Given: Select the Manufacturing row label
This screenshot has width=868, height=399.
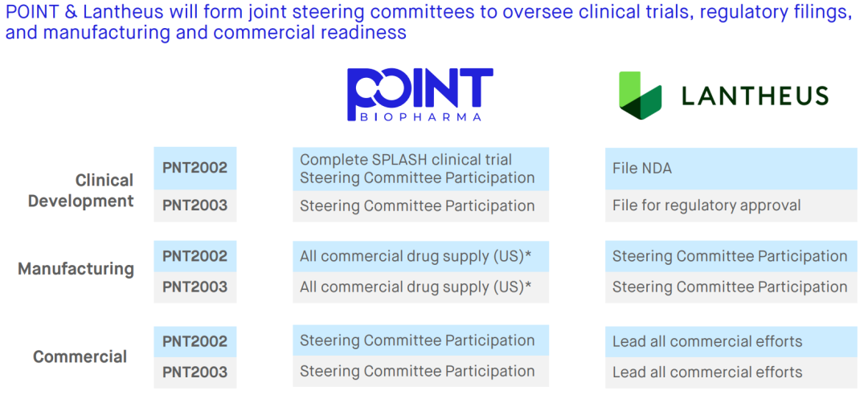Looking at the screenshot, I should pyautogui.click(x=76, y=269).
